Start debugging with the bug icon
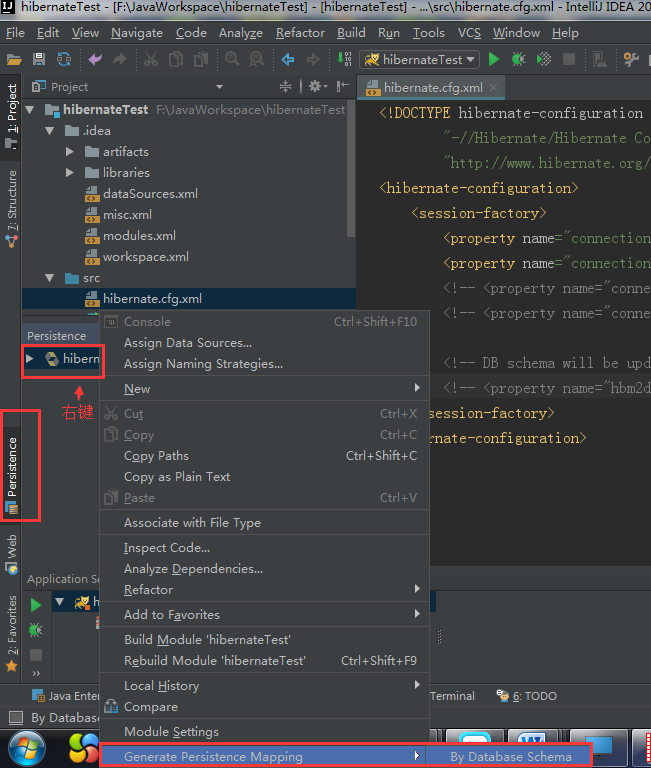651x768 pixels. (x=518, y=59)
